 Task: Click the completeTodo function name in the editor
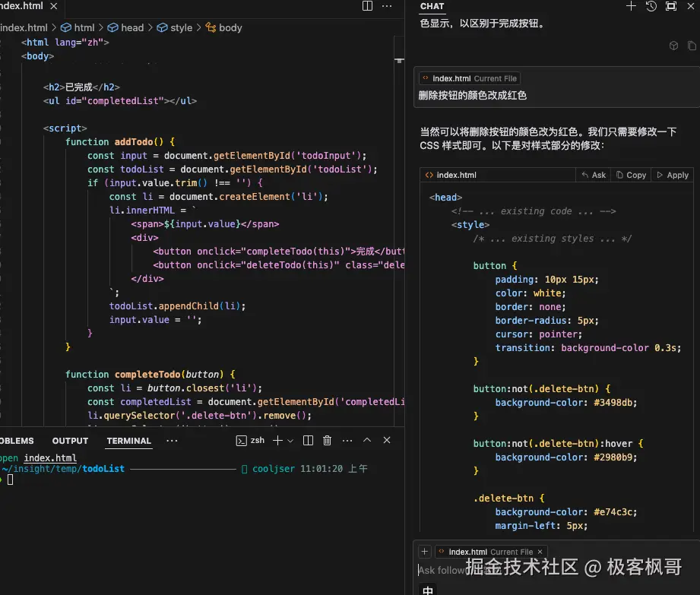pyautogui.click(x=147, y=375)
